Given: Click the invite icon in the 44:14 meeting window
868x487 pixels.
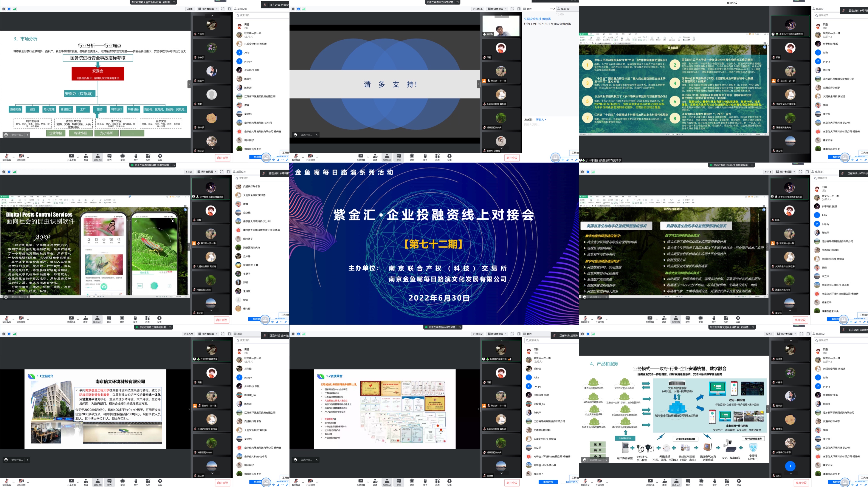Looking at the screenshot, I should [x=664, y=319].
